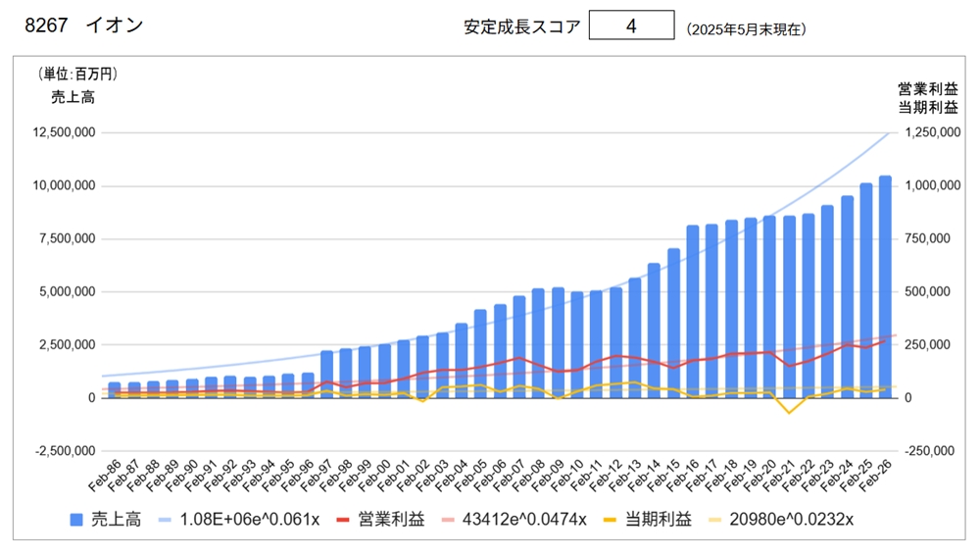The width and height of the screenshot is (980, 557).
Task: Click the -2,500,000 left axis value
Action: 66,451
